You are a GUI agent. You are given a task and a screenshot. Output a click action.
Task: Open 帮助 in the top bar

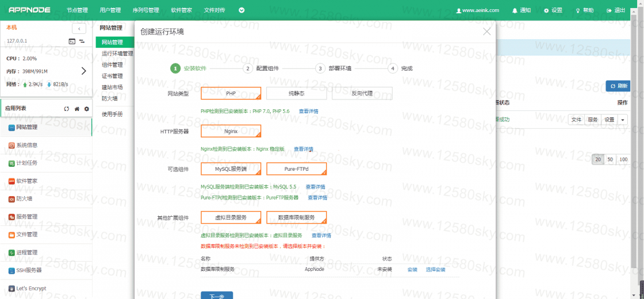(584, 10)
